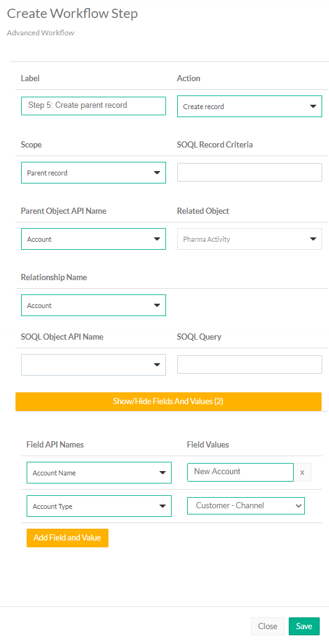Click the Create Workflow Step heading
This screenshot has width=329, height=644.
pos(72,14)
